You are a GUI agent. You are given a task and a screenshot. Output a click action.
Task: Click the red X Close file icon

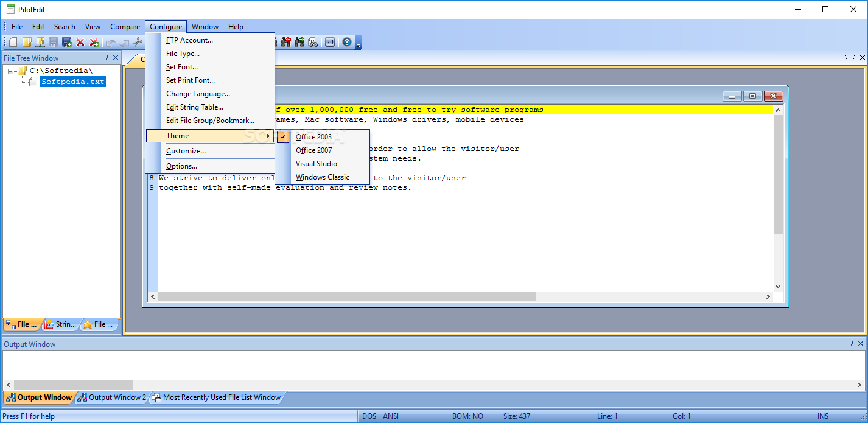point(80,42)
